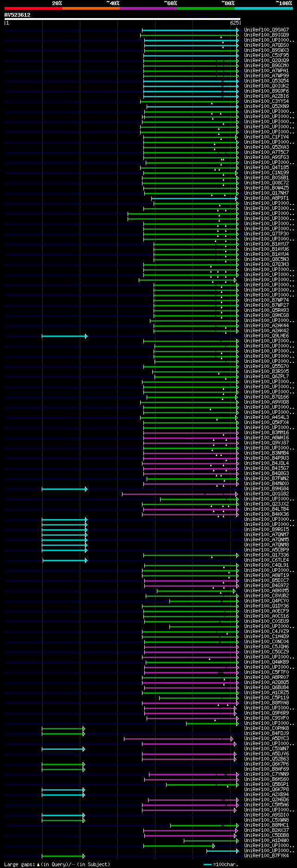This screenshot has width=297, height=868.
Task: Select the UniRef100_A4S4L3 label
Action: pyautogui.click(x=266, y=418)
